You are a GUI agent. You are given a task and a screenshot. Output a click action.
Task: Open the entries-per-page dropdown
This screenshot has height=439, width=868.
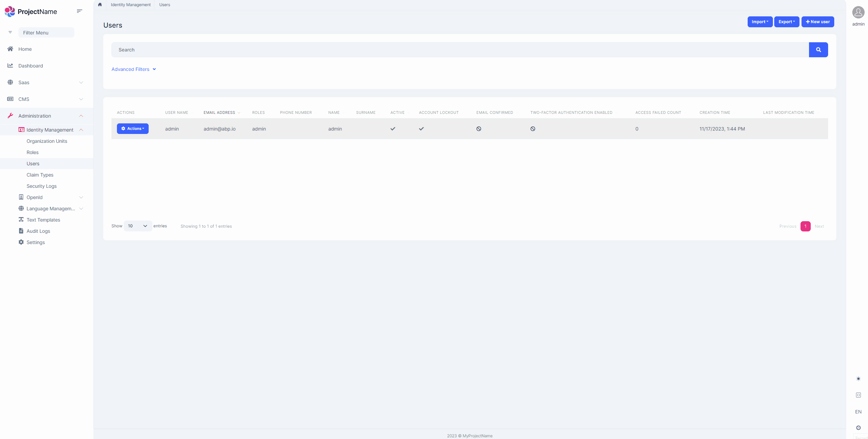click(x=137, y=226)
